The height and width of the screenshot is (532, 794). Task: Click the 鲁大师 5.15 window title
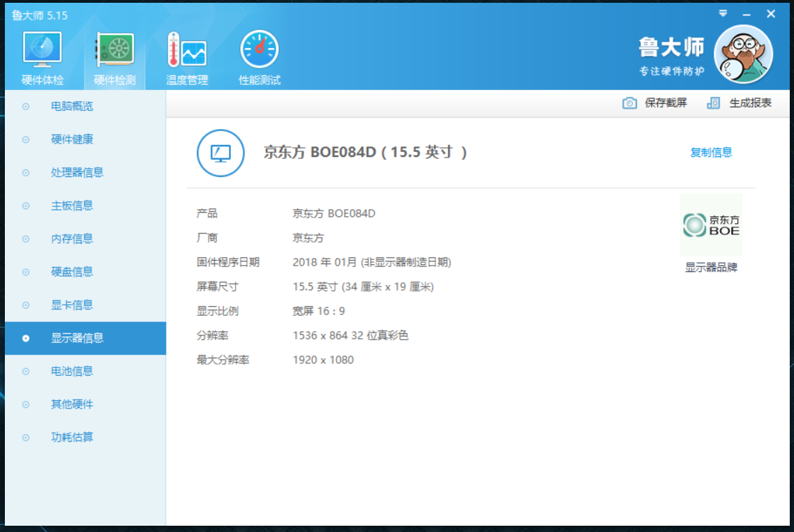coord(40,15)
